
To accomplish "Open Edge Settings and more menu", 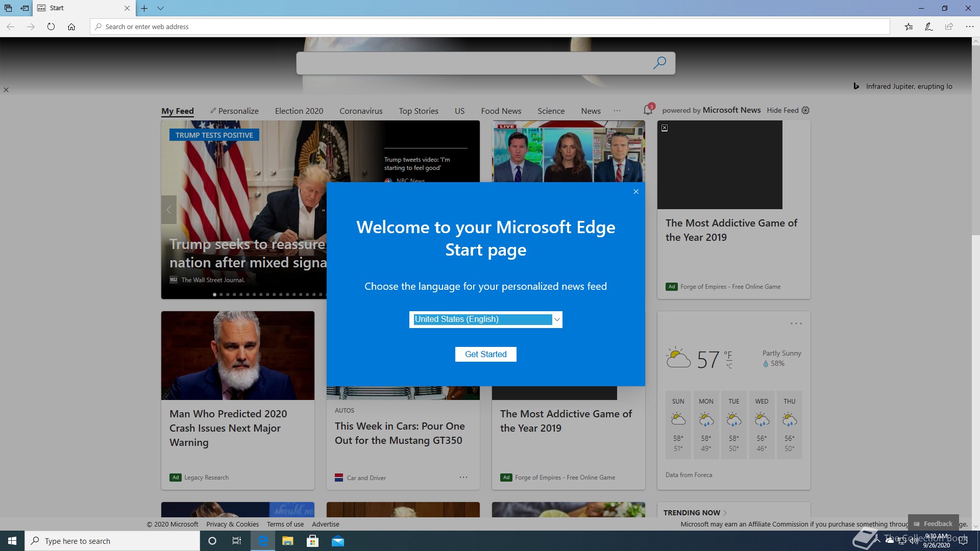I will point(969,27).
